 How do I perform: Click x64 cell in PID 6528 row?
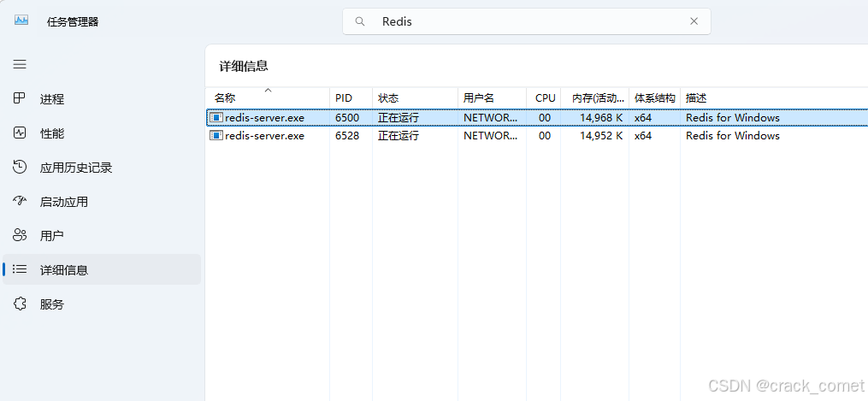[643, 135]
